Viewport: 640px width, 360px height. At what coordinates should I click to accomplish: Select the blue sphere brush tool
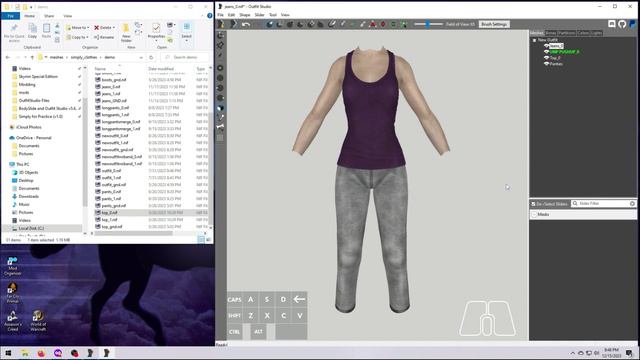[270, 24]
